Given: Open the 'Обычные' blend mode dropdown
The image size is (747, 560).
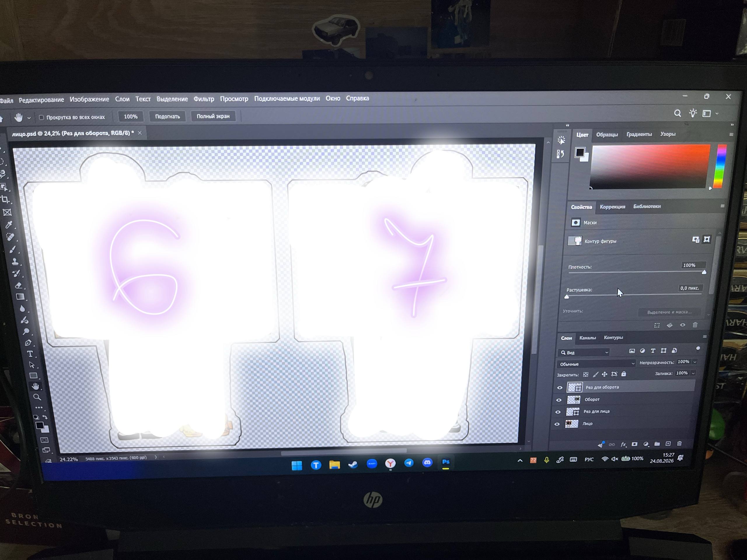Looking at the screenshot, I should [596, 364].
